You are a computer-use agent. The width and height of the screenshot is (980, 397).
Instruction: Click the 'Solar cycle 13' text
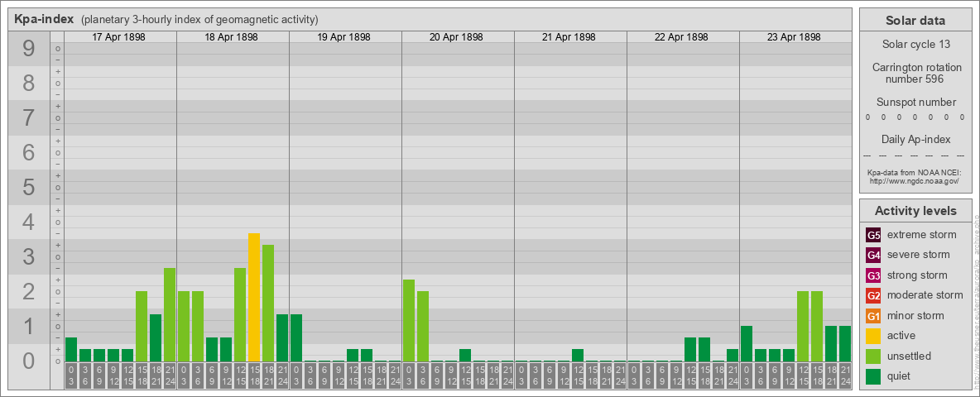[915, 45]
